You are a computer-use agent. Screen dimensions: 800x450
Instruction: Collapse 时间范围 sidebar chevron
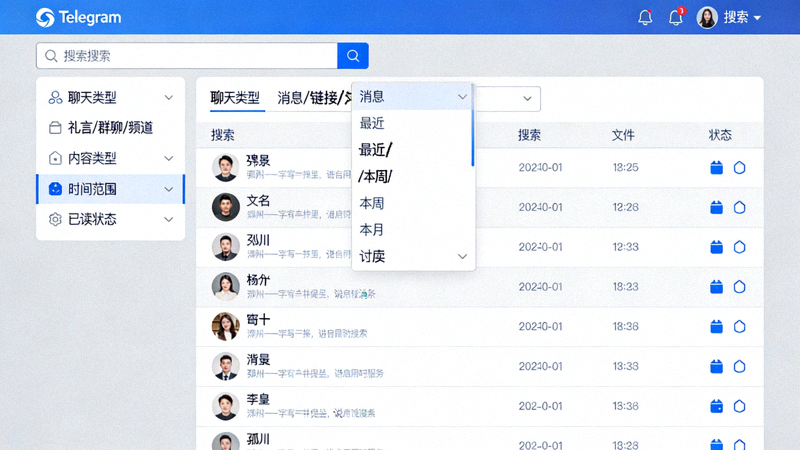[169, 189]
